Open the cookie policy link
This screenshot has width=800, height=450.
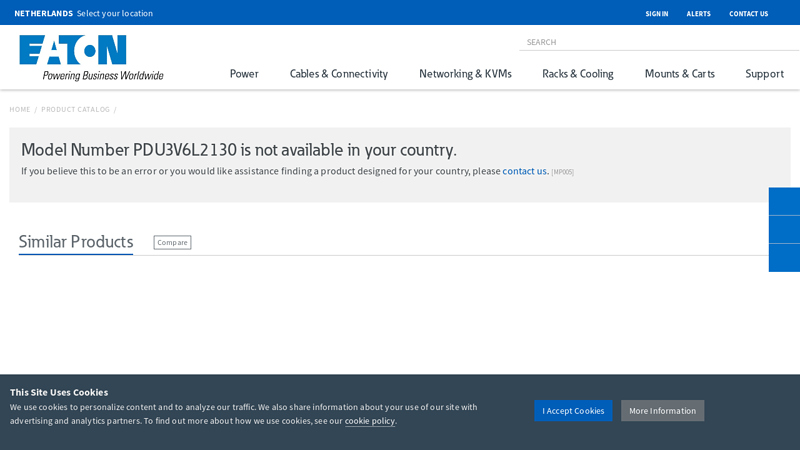tap(370, 421)
